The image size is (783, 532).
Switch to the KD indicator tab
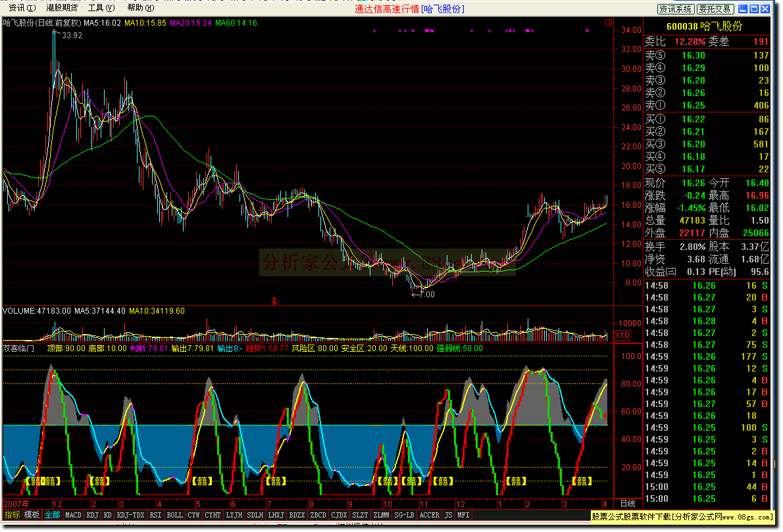tap(108, 515)
